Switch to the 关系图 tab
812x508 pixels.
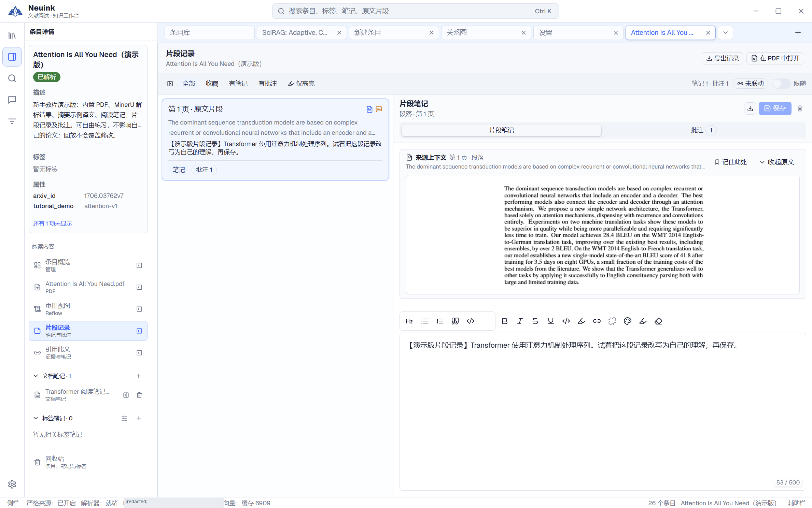click(x=486, y=33)
